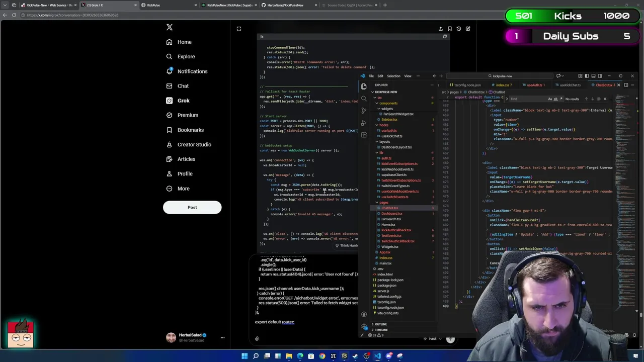This screenshot has width=644, height=362.
Task: Share the Grok conversation
Action: (441, 29)
